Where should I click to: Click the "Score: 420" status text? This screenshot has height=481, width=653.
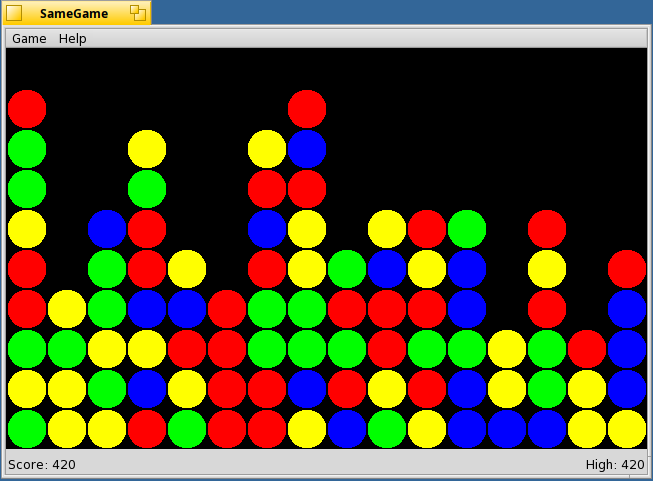point(42,464)
